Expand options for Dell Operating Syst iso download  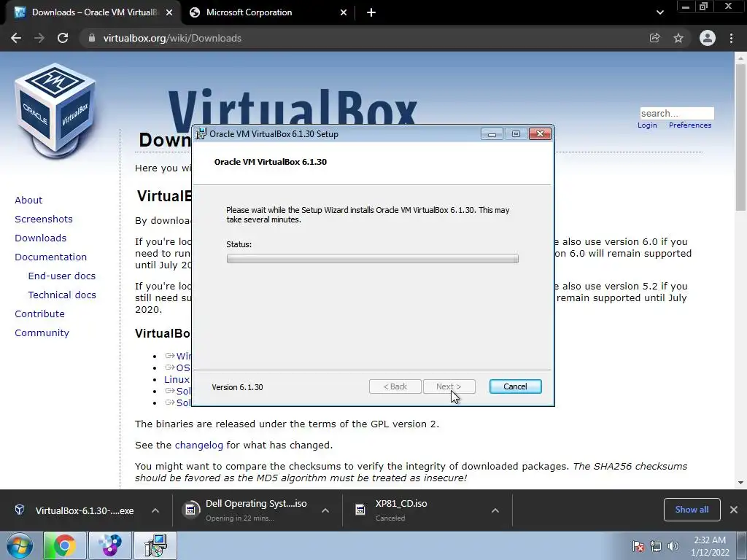325,510
